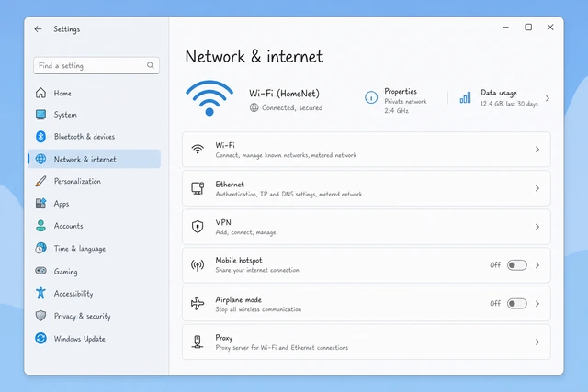
Task: Click the search magnifier icon
Action: point(151,65)
